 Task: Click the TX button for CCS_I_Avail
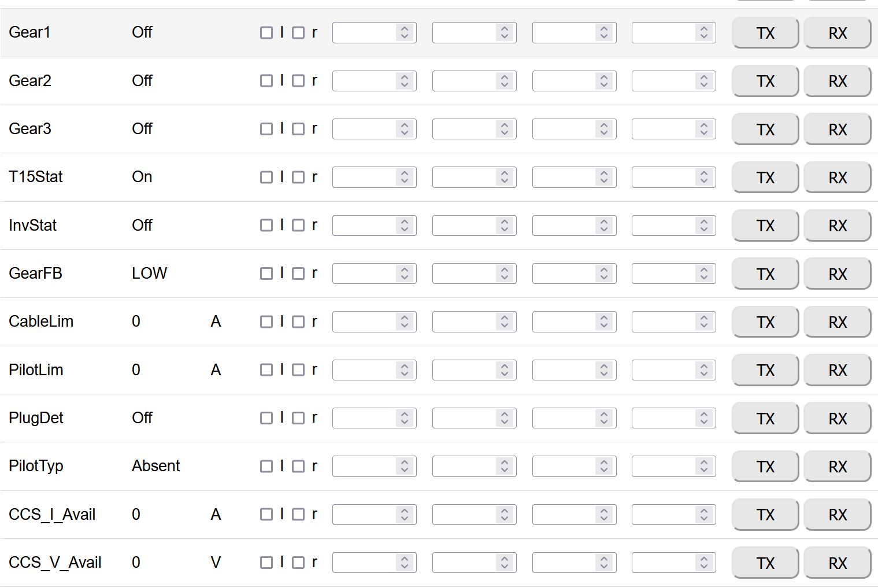point(765,515)
